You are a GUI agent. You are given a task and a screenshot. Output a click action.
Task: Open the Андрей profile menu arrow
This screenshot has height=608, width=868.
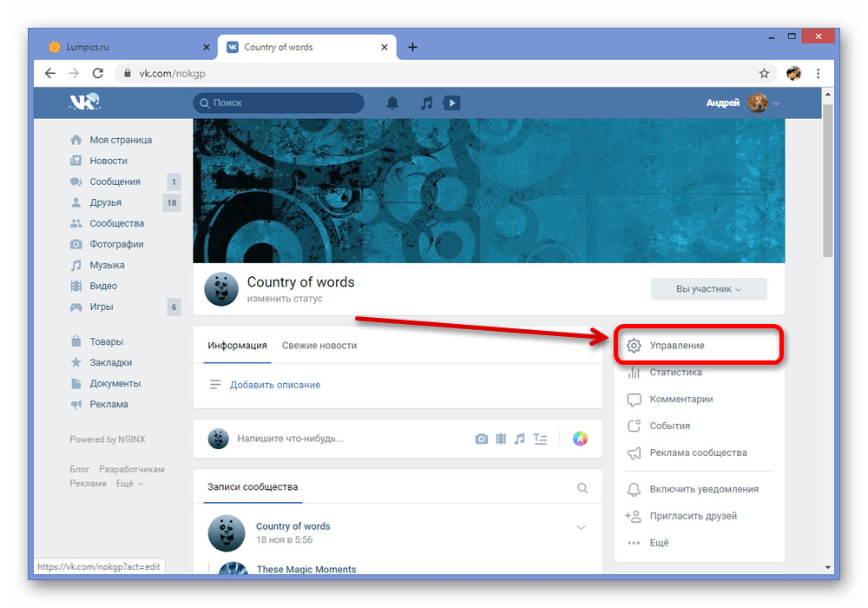[776, 103]
